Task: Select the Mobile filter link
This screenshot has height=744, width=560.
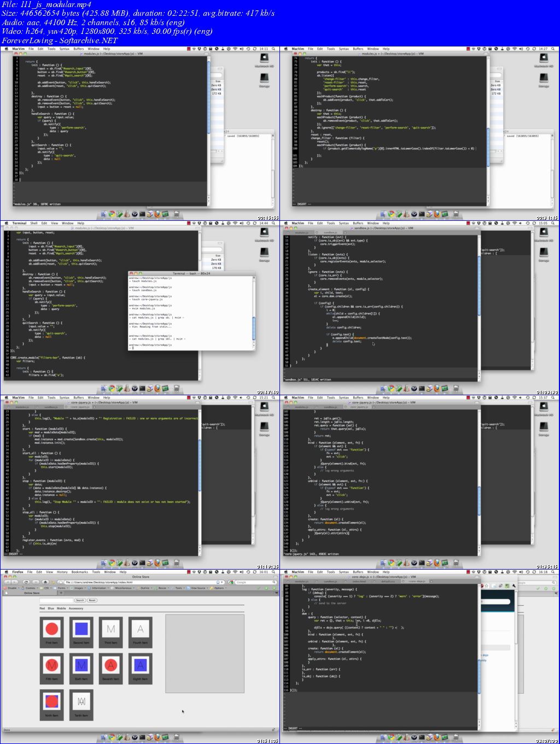Action: pyautogui.click(x=61, y=608)
